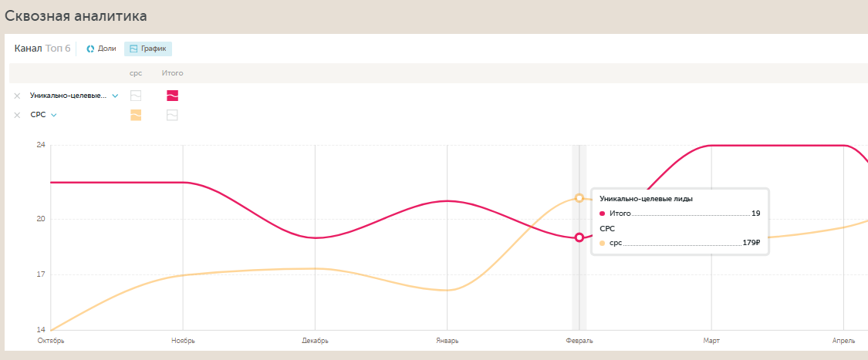Toggle cpc line for Уникально-целевые row
This screenshot has width=868, height=360.
coord(136,96)
